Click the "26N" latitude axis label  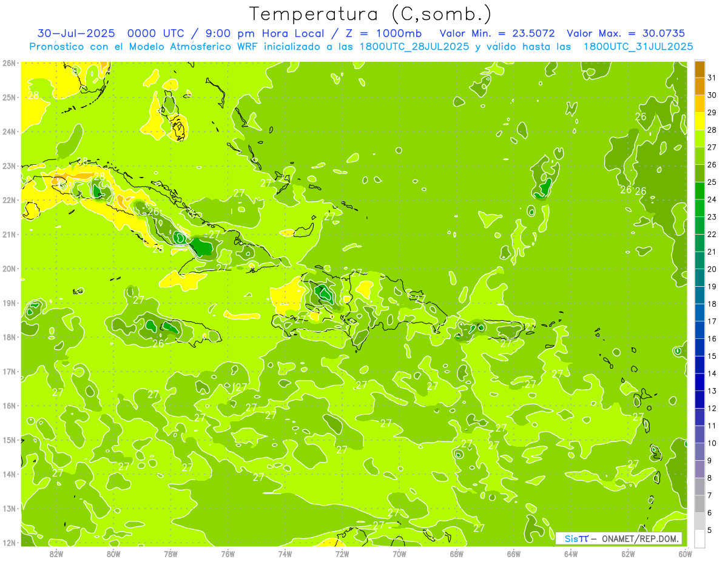(x=9, y=63)
